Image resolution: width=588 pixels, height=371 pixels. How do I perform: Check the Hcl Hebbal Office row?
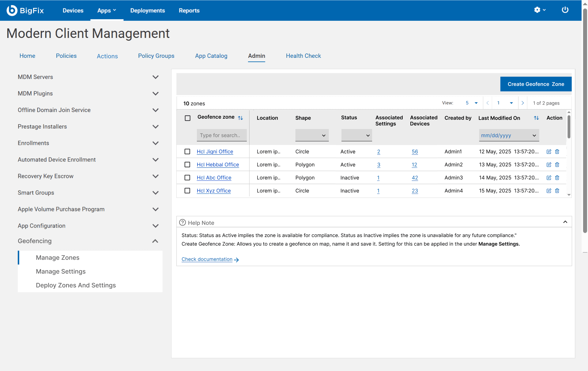tap(187, 165)
